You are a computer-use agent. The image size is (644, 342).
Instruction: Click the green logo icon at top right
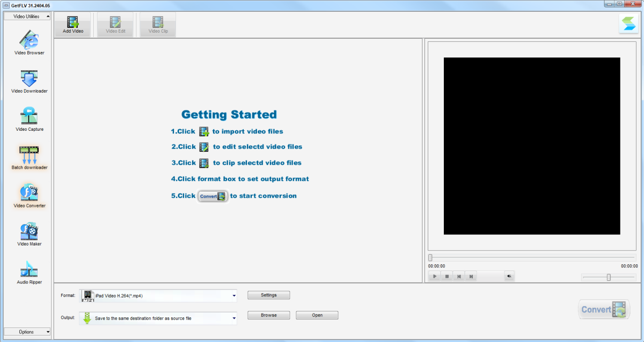tap(628, 24)
